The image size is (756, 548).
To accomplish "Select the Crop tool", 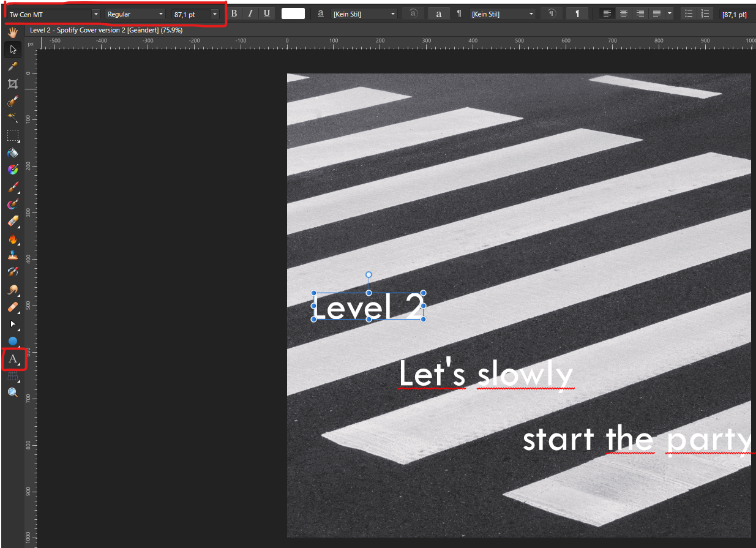I will click(x=13, y=83).
